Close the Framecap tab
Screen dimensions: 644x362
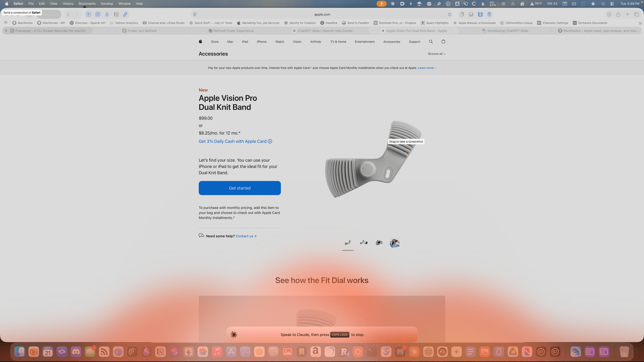point(6,31)
